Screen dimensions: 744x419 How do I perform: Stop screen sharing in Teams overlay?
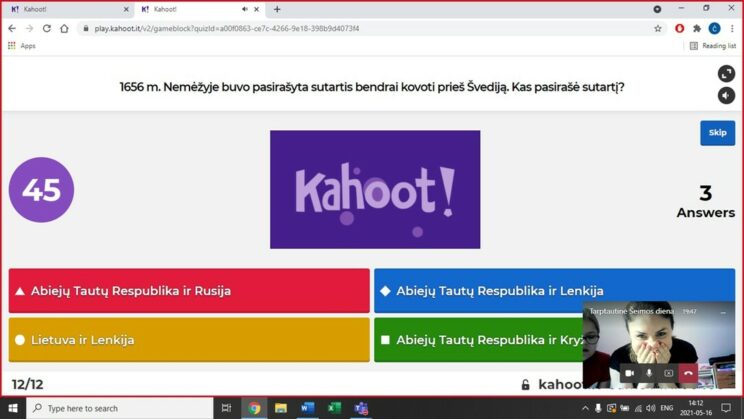(x=668, y=373)
